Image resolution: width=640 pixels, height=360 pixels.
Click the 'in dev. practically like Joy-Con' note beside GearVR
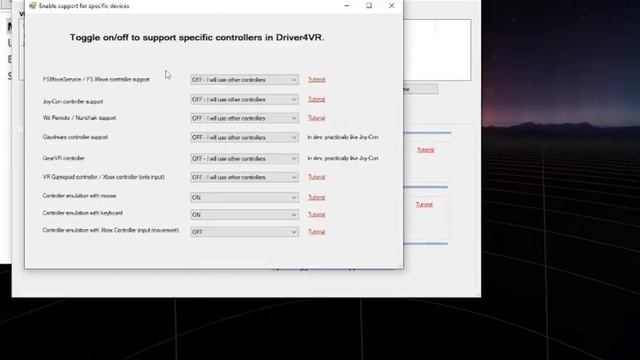pos(343,158)
